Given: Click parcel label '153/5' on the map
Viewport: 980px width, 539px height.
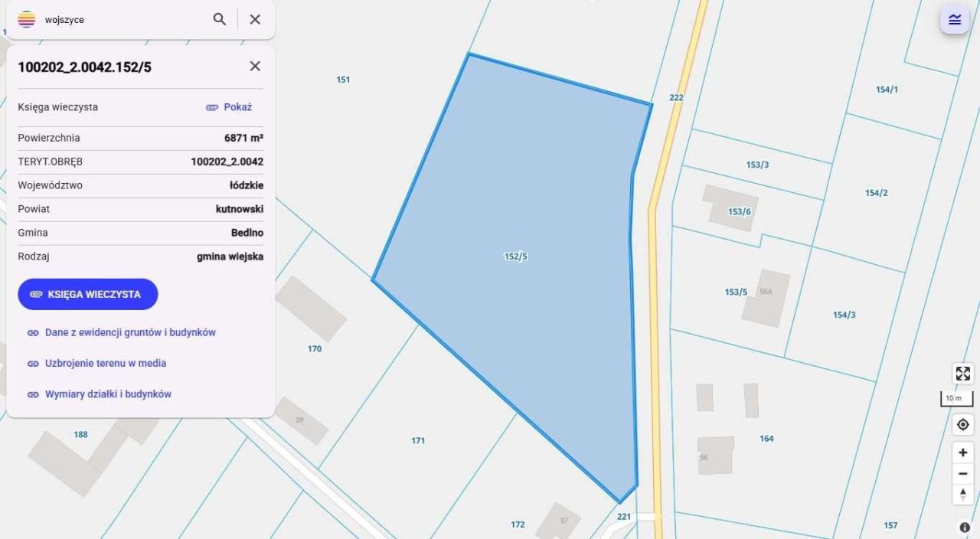Looking at the screenshot, I should click(736, 292).
